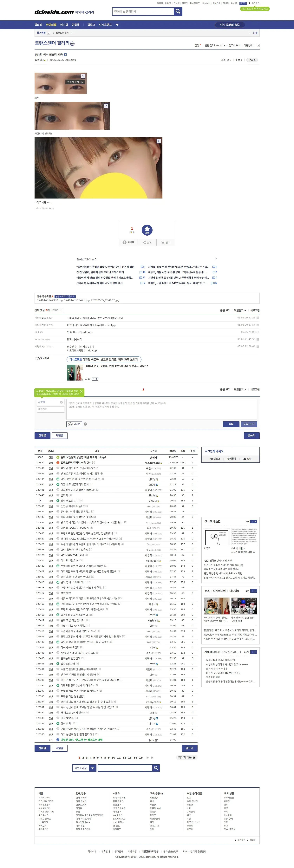
Task: Open the gallery header small arrow dropdown
Action: (x=258, y=45)
